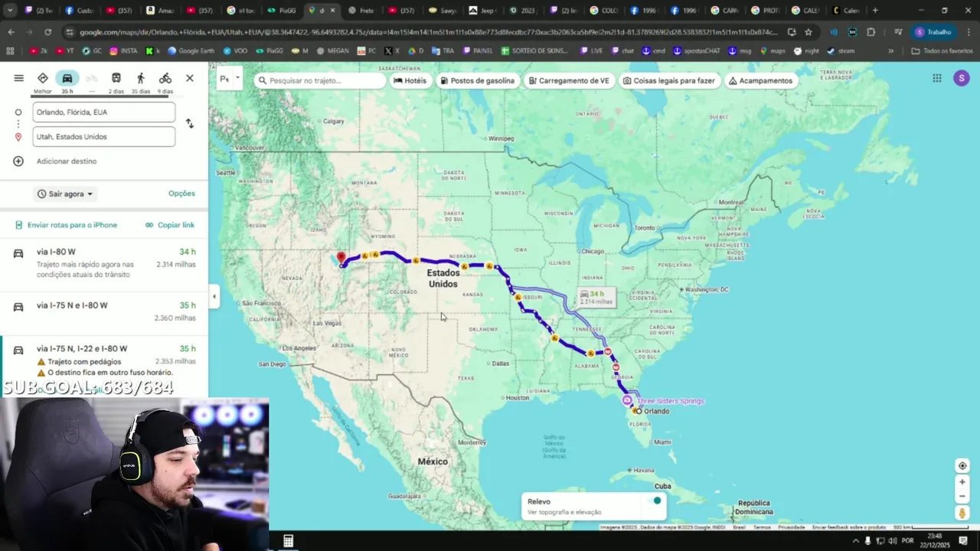This screenshot has height=551, width=980.
Task: Open the browser extensions puzzle icon
Action: tap(871, 32)
